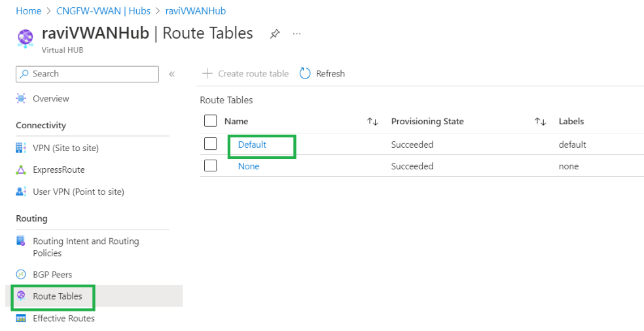Sort the table by Name column arrows
The height and width of the screenshot is (331, 644).
(x=372, y=122)
